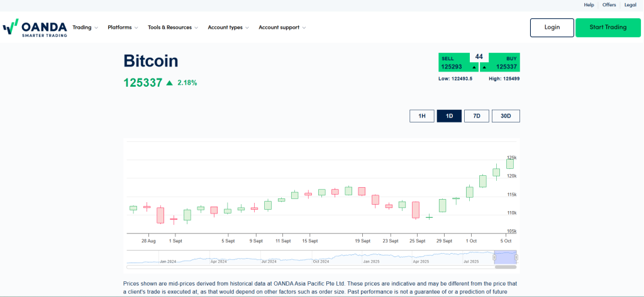Viewport: 644px width, 297px height.
Task: Select the 7D chart timeframe
Action: point(477,116)
